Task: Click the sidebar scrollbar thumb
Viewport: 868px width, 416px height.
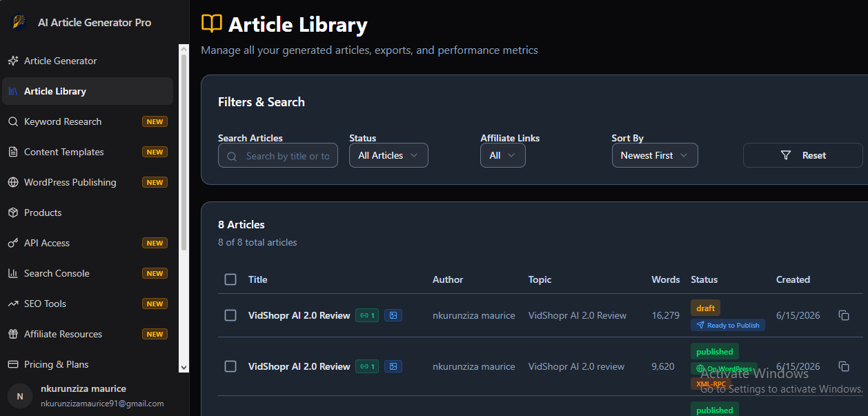Action: (184, 152)
